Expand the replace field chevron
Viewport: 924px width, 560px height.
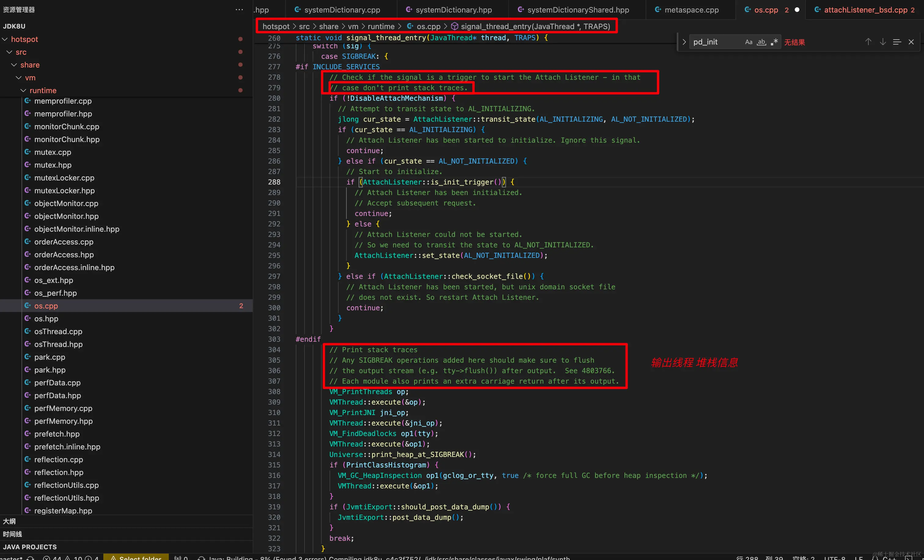pos(684,42)
